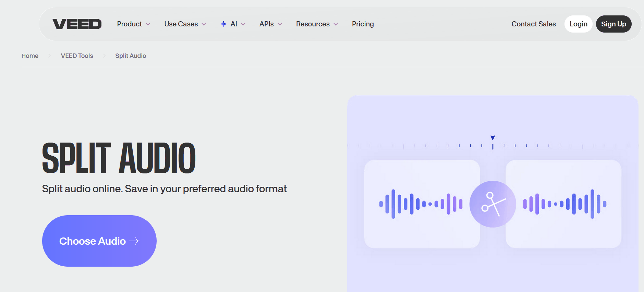Click the arrow in Choose Audio button

(x=135, y=241)
